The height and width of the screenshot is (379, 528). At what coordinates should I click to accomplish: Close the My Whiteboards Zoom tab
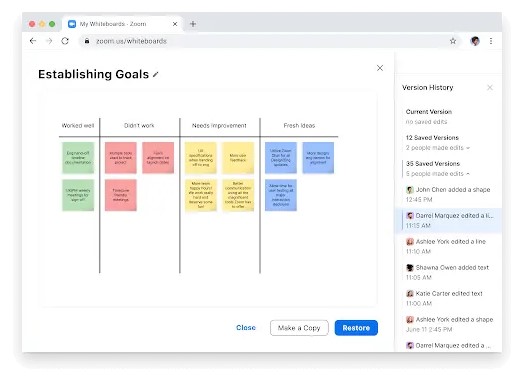[x=175, y=24]
